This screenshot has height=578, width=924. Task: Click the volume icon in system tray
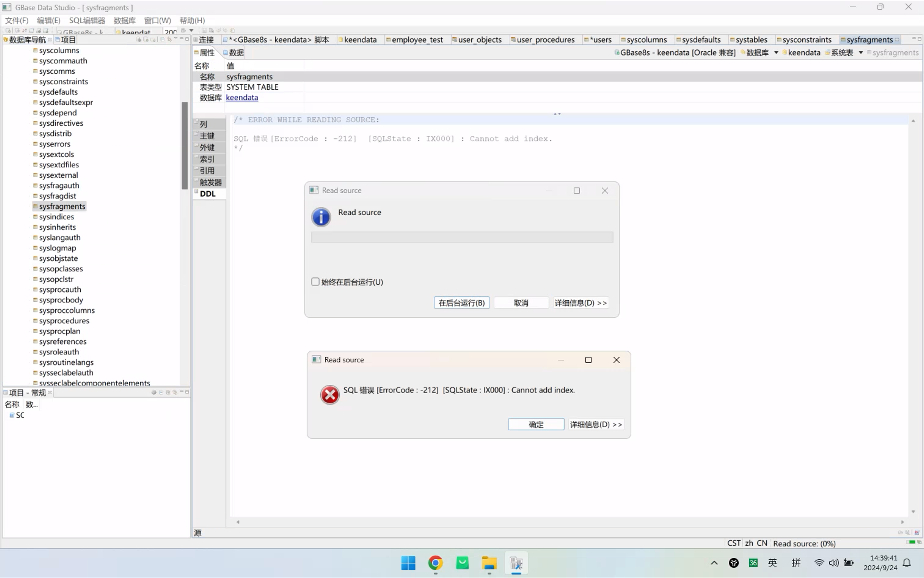(834, 563)
